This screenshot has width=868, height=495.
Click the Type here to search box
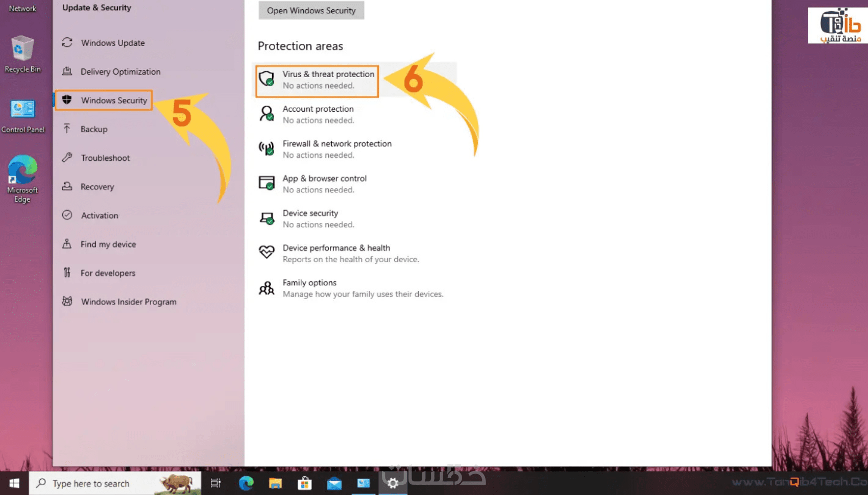pyautogui.click(x=115, y=483)
